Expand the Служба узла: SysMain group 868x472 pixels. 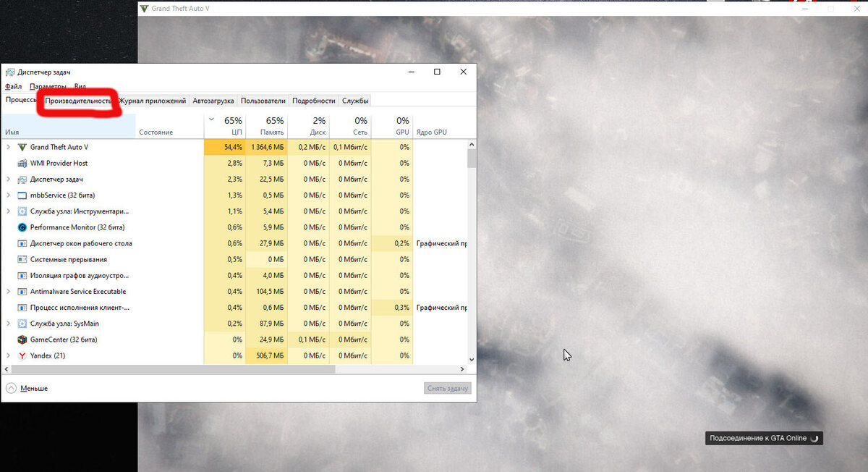tap(8, 324)
